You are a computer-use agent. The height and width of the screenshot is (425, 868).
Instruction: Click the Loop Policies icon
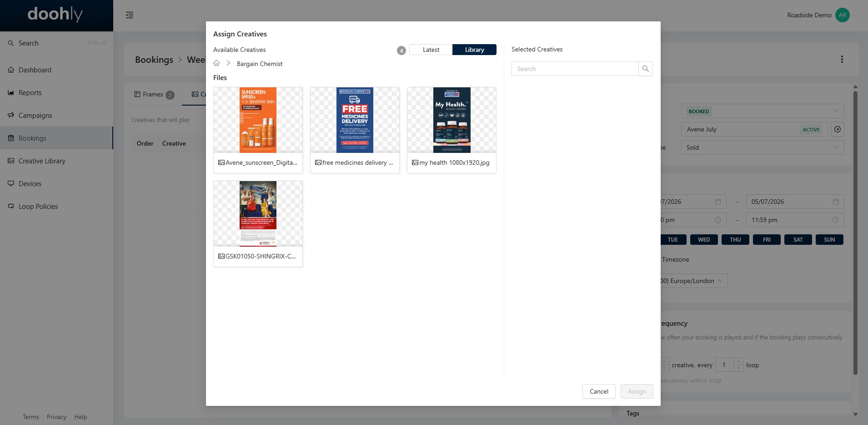tap(11, 207)
